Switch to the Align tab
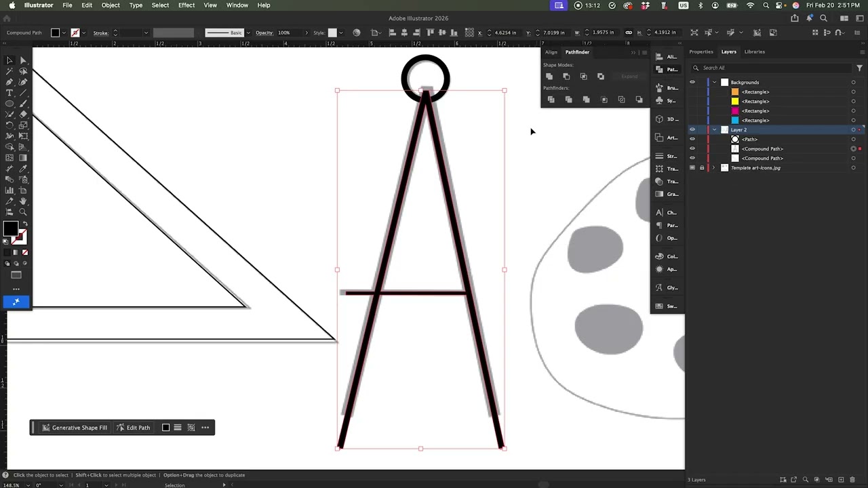 [x=551, y=52]
